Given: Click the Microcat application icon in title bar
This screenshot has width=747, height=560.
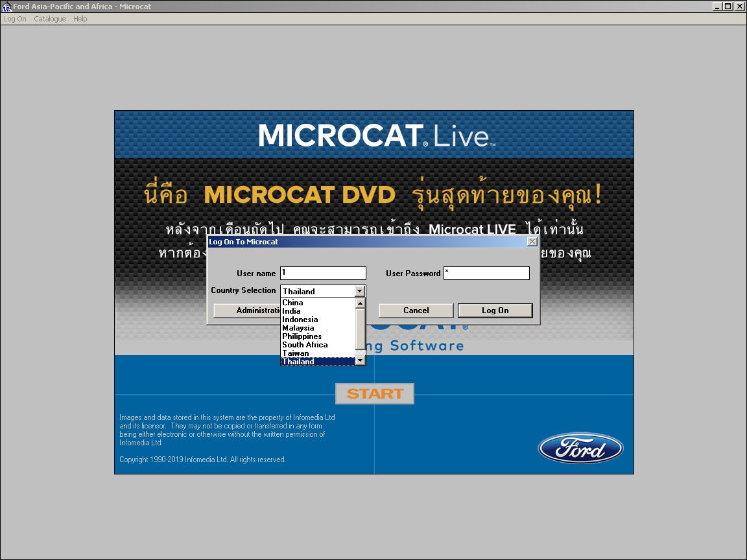Looking at the screenshot, I should 6,6.
